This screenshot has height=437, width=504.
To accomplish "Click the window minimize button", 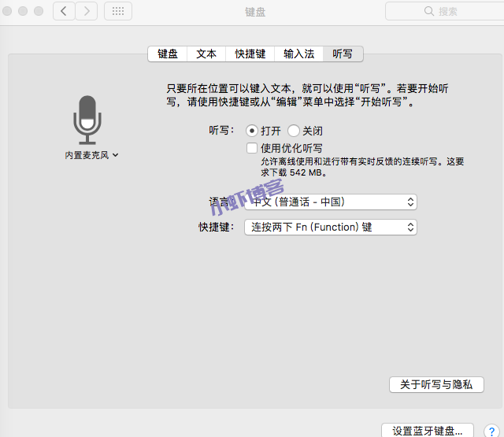I will (x=23, y=11).
